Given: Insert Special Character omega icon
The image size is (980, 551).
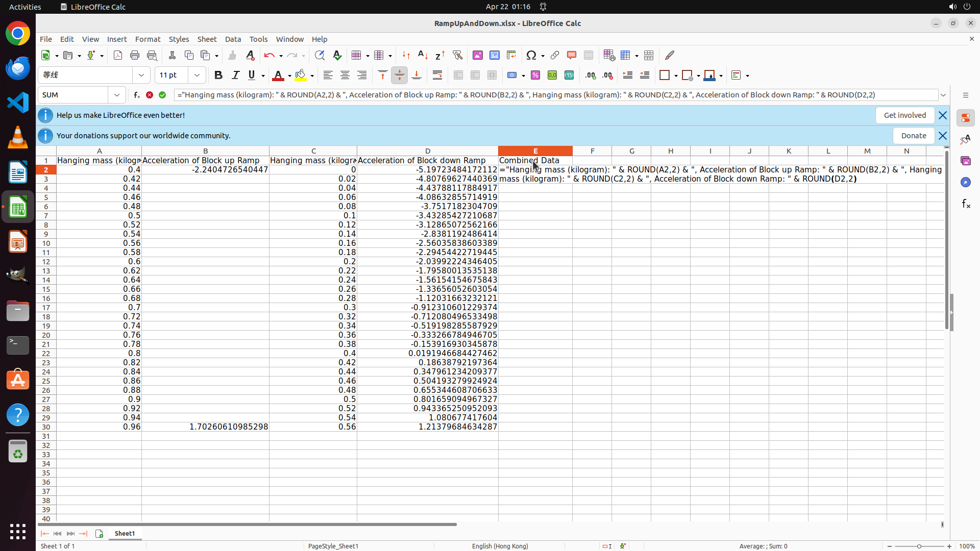Looking at the screenshot, I should (531, 55).
